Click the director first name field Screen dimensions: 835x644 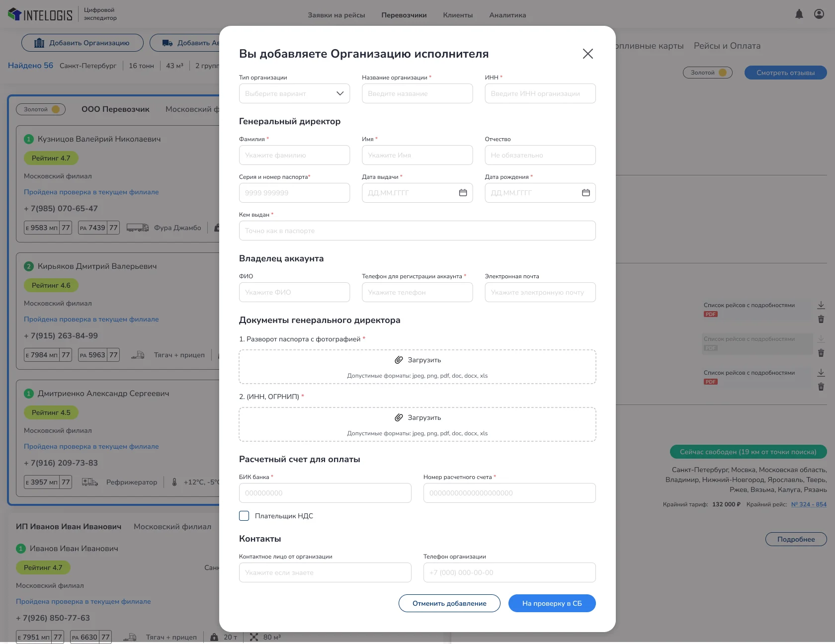tap(417, 155)
